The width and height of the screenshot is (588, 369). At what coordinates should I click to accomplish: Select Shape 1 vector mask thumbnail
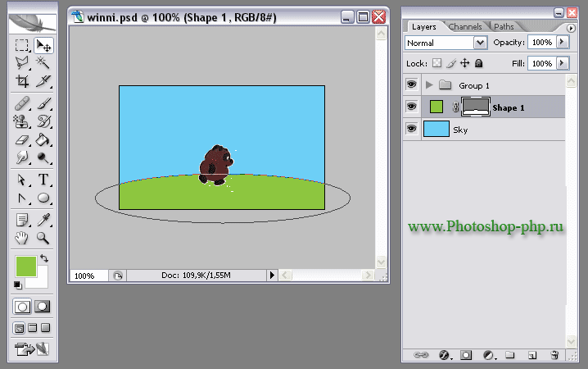pyautogui.click(x=475, y=107)
